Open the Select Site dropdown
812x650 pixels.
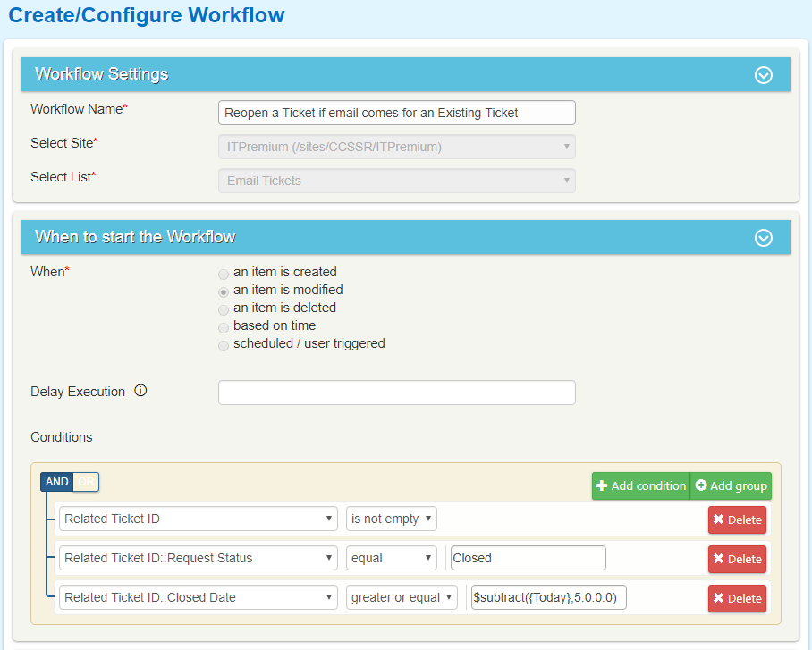396,147
